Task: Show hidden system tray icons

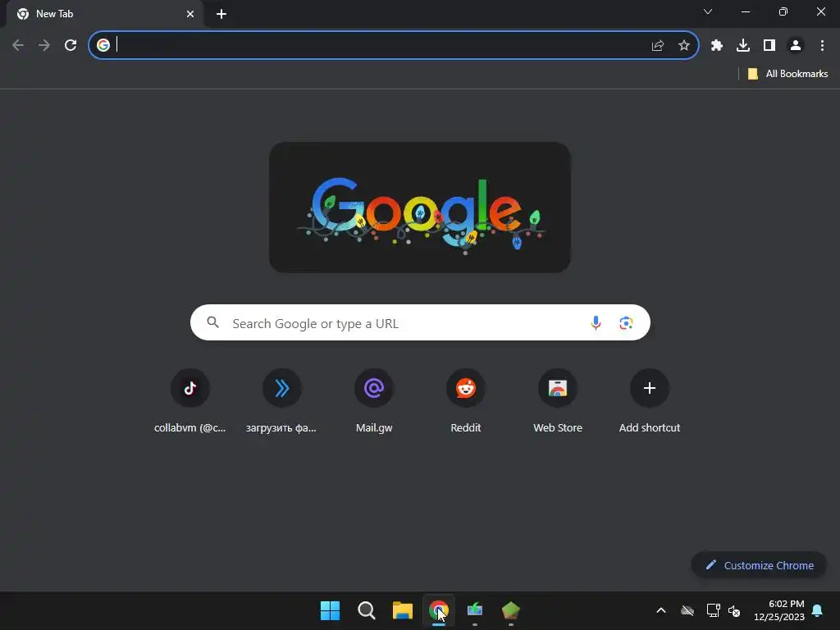Action: pos(661,610)
